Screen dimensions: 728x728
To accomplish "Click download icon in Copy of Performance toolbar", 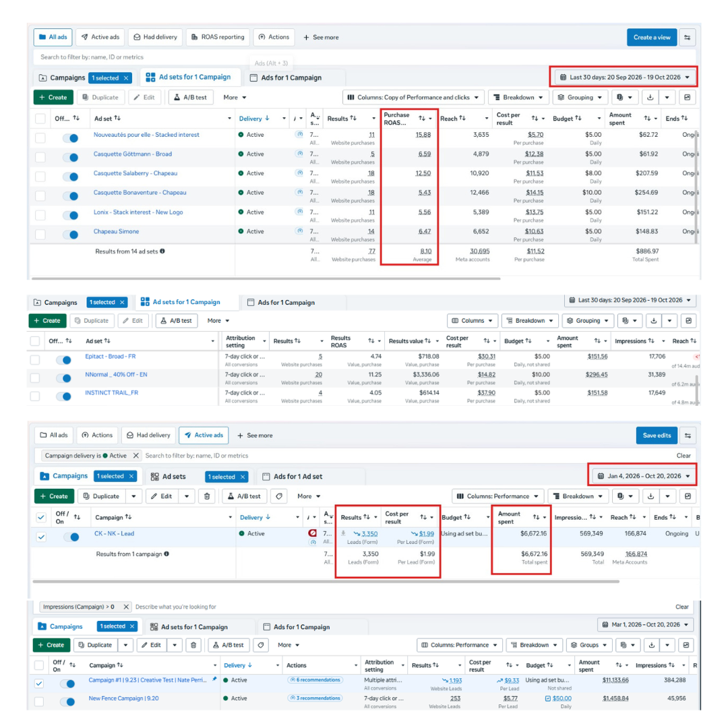I will pyautogui.click(x=650, y=98).
